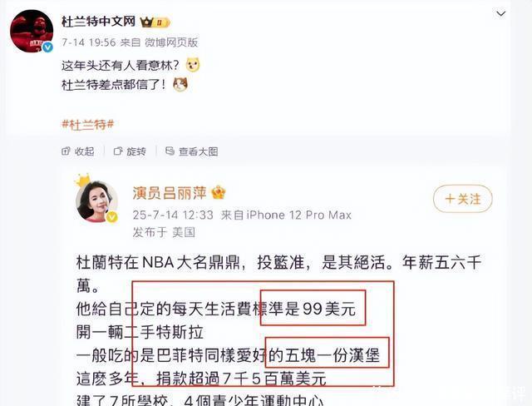This screenshot has height=406, width=532.
Task: Expand the post options chevron menu
Action: click(500, 13)
